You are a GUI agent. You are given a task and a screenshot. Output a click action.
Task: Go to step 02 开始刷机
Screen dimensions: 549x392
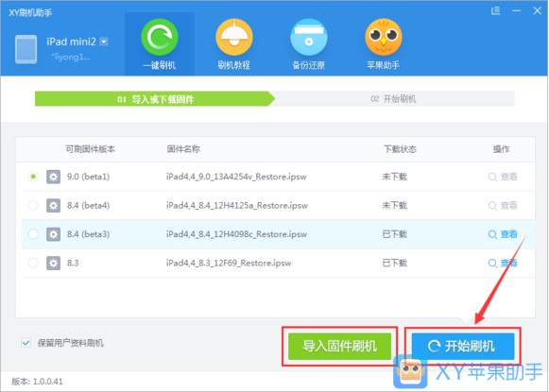pyautogui.click(x=393, y=99)
